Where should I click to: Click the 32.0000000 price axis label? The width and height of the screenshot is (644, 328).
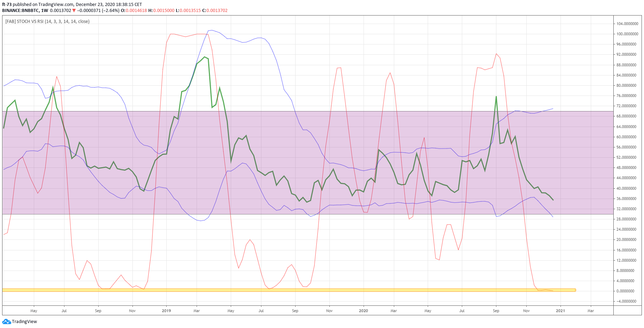tap(627, 209)
